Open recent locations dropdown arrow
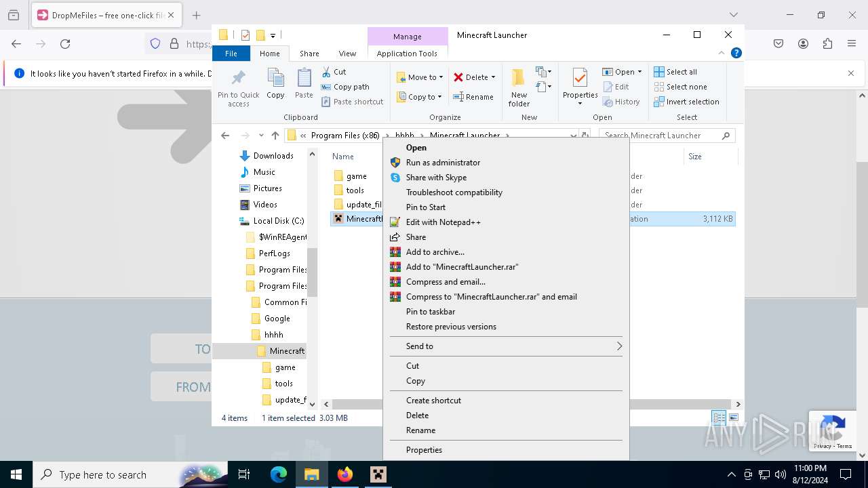This screenshot has width=868, height=488. pyautogui.click(x=261, y=136)
